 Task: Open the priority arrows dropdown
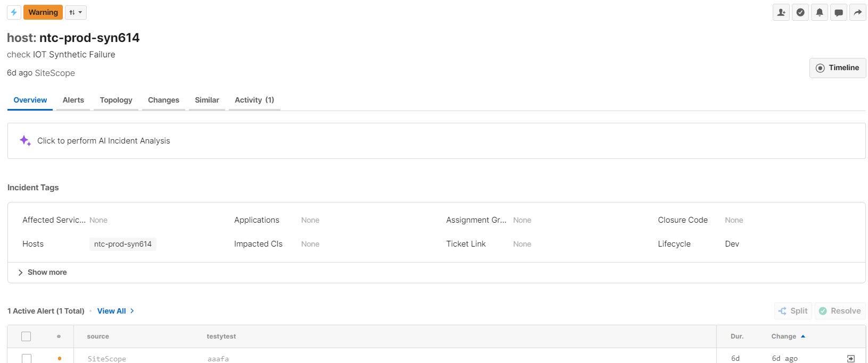click(x=76, y=12)
